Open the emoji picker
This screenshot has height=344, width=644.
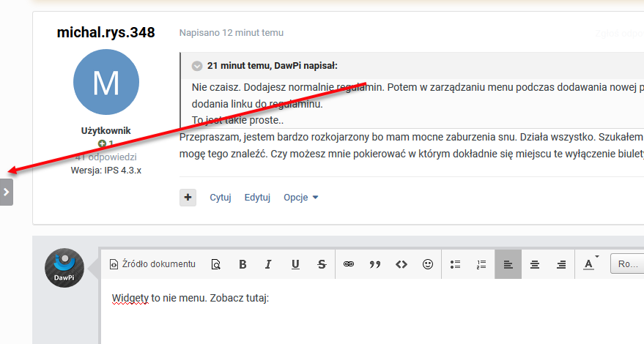pyautogui.click(x=428, y=264)
